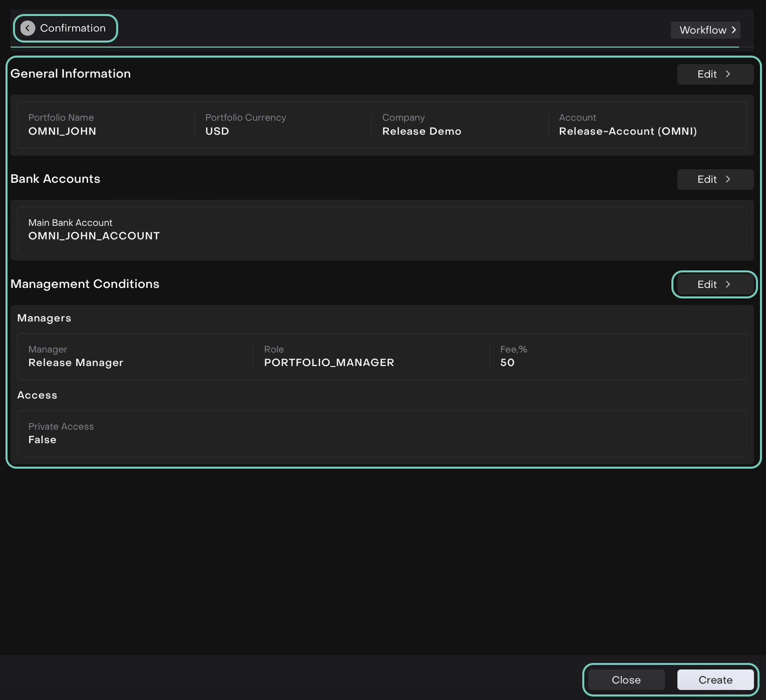The width and height of the screenshot is (766, 700).
Task: Click the Management Conditions heading
Action: [85, 284]
